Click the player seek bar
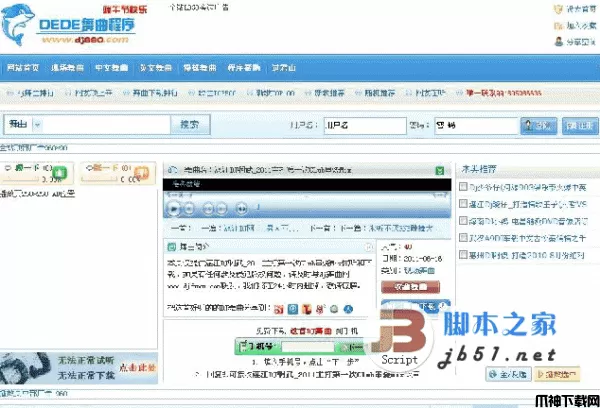The image size is (600, 408). (x=306, y=196)
